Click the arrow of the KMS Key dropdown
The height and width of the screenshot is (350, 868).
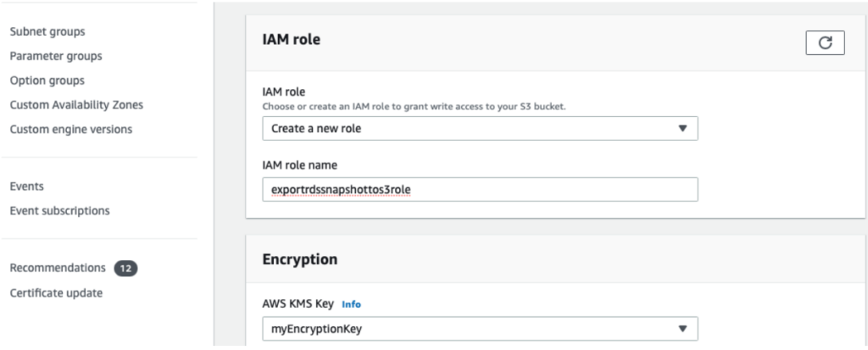pos(682,329)
